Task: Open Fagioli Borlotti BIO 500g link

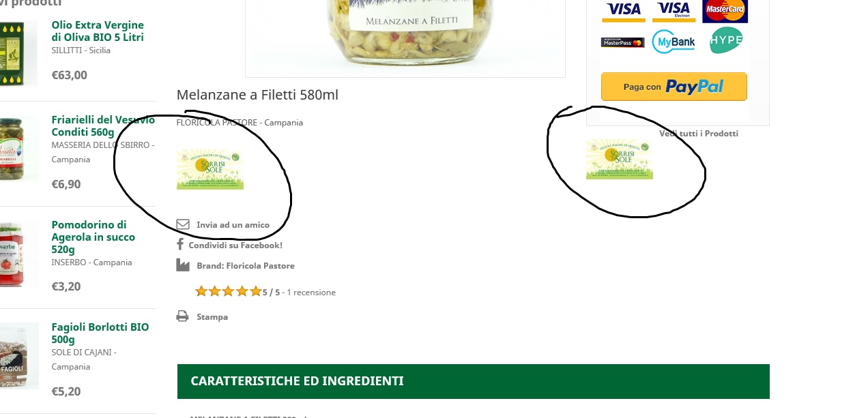Action: pyautogui.click(x=100, y=333)
